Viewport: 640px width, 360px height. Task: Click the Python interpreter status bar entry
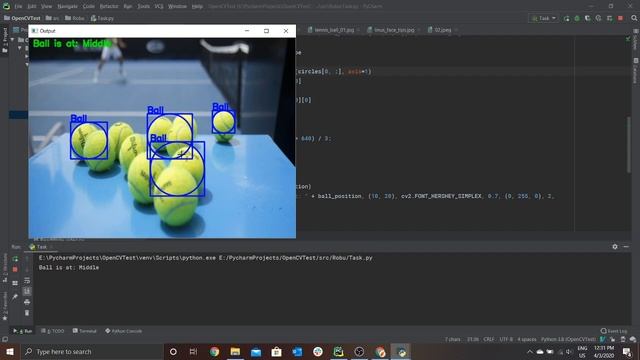(568, 340)
